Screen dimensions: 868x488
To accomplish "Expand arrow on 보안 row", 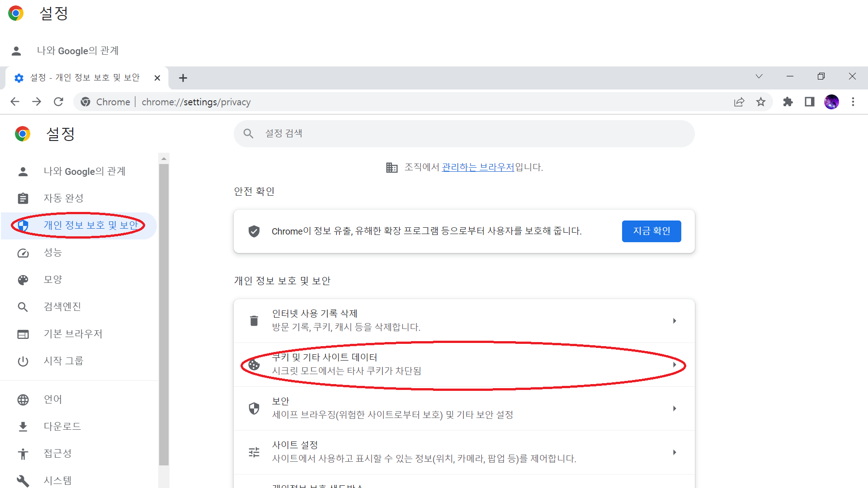I will click(675, 408).
